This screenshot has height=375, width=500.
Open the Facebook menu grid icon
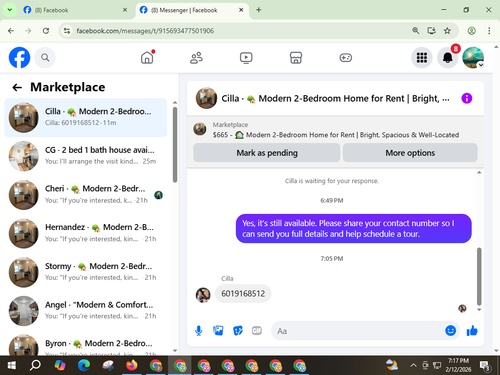tap(422, 58)
